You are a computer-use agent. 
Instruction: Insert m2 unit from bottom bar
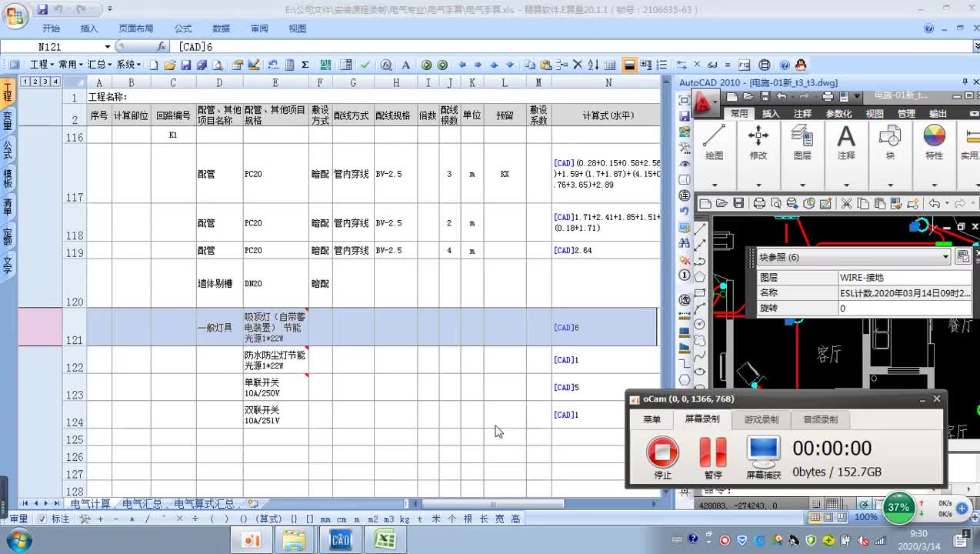[373, 519]
